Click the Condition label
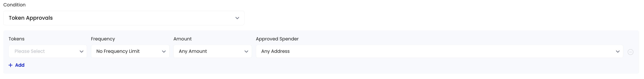The image size is (644, 79). tap(15, 5)
